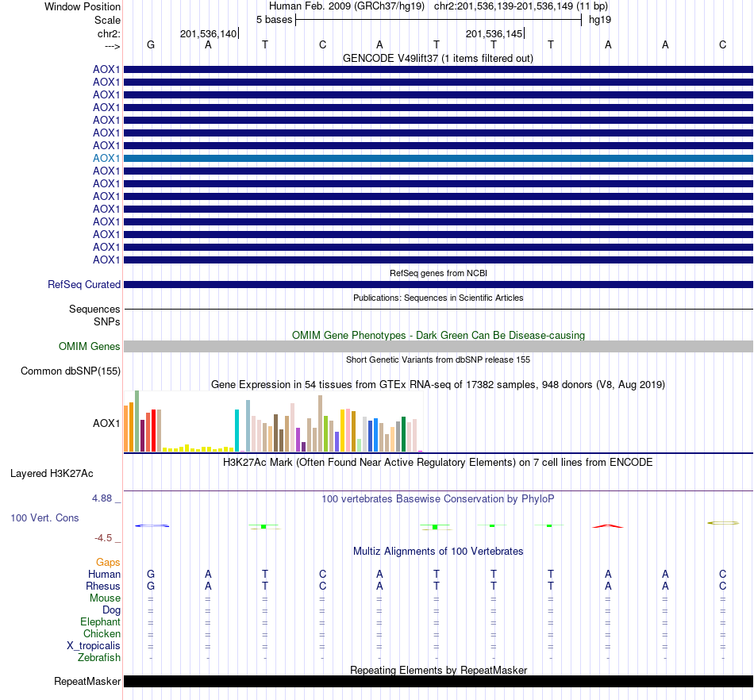Image resolution: width=754 pixels, height=700 pixels.
Task: Select the gray OMIM Genes bar
Action: coord(439,347)
